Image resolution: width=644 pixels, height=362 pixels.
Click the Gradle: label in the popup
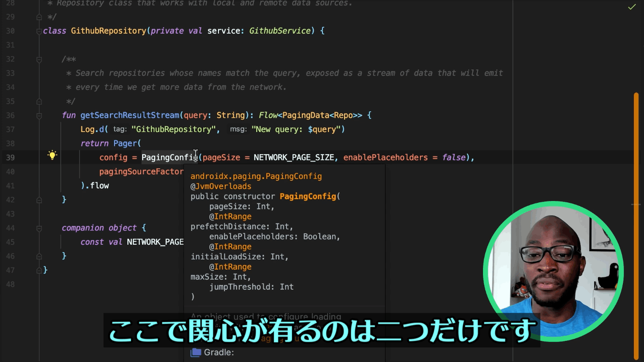click(x=219, y=352)
